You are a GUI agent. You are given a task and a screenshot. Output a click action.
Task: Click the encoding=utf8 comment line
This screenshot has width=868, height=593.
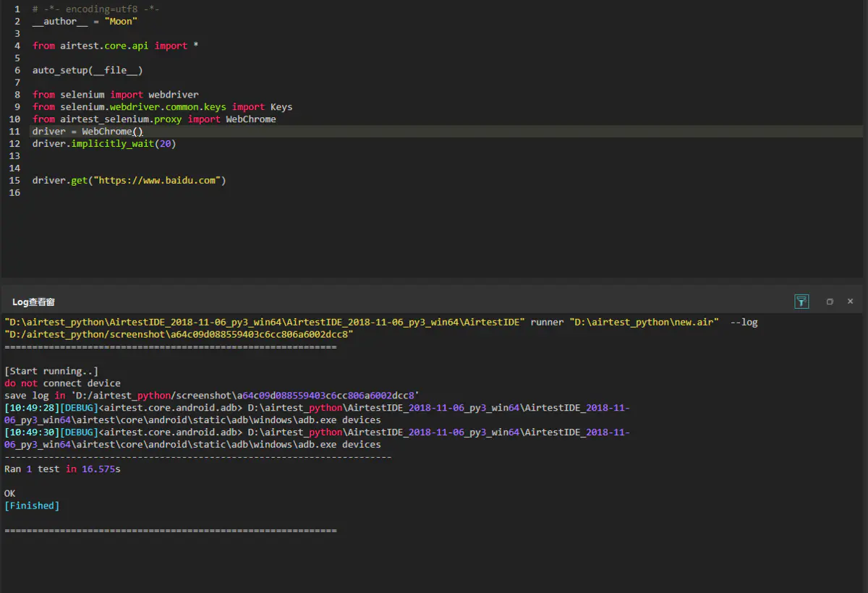coord(96,9)
